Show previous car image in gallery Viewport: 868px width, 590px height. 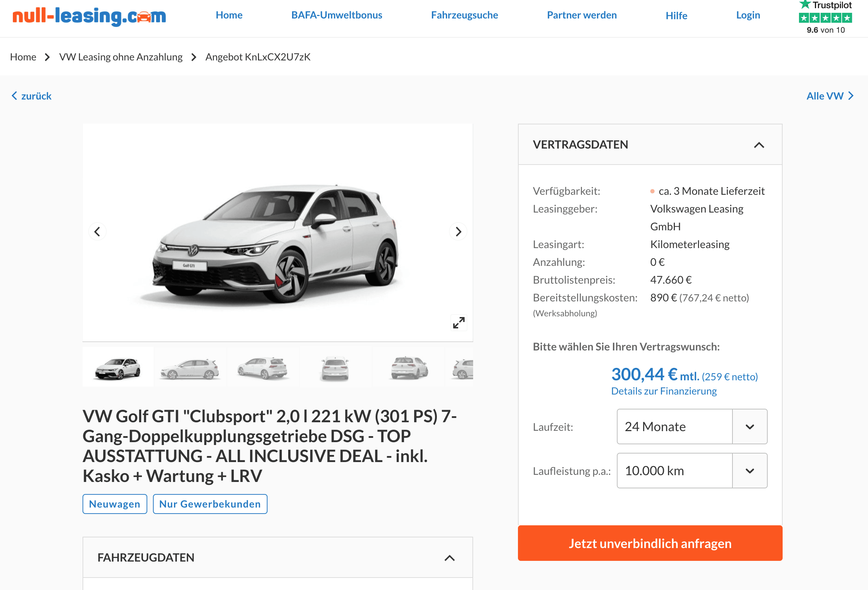[x=97, y=232]
